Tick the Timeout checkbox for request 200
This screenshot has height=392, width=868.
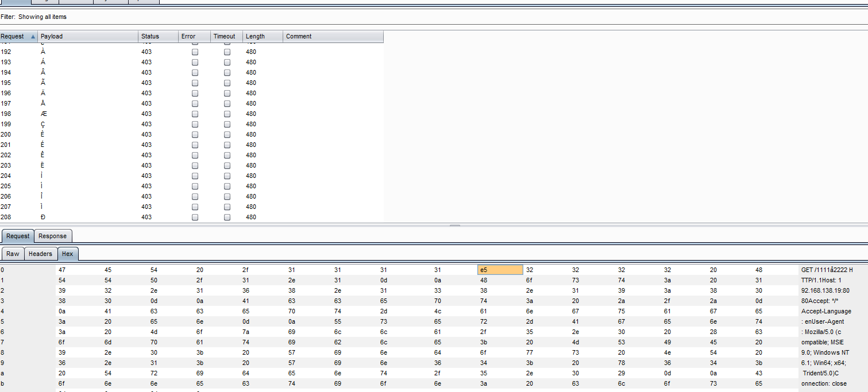[227, 134]
